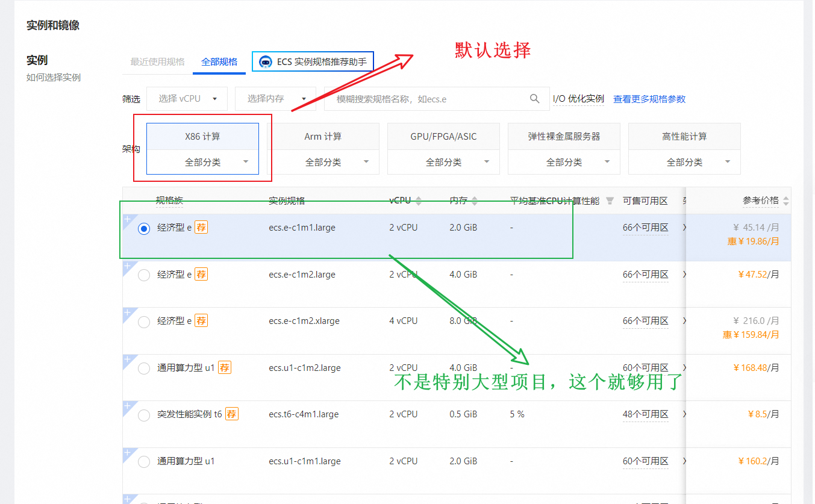The image size is (815, 504).
Task: Click 66个可用区 in ecs.e-c1m2.xlarge row
Action: click(645, 321)
